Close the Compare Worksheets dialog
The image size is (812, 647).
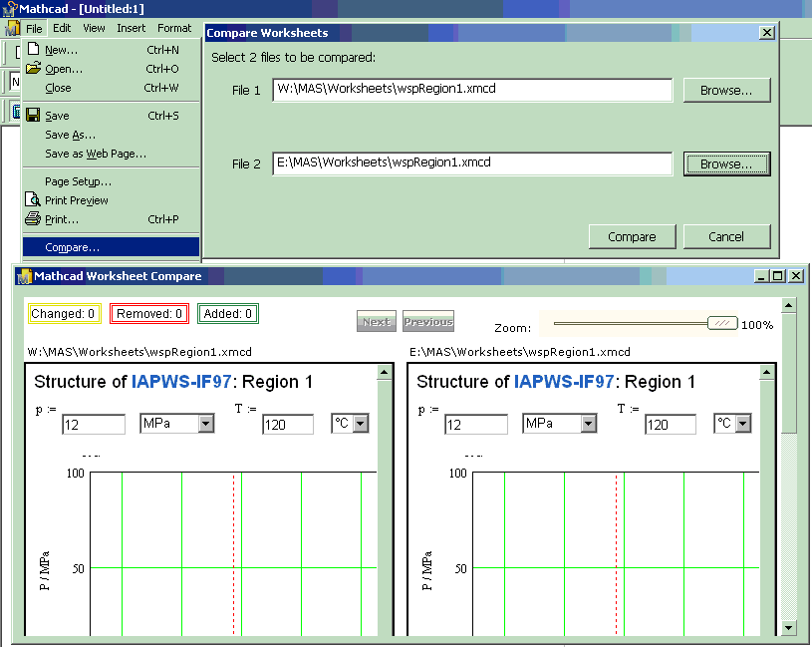[766, 33]
